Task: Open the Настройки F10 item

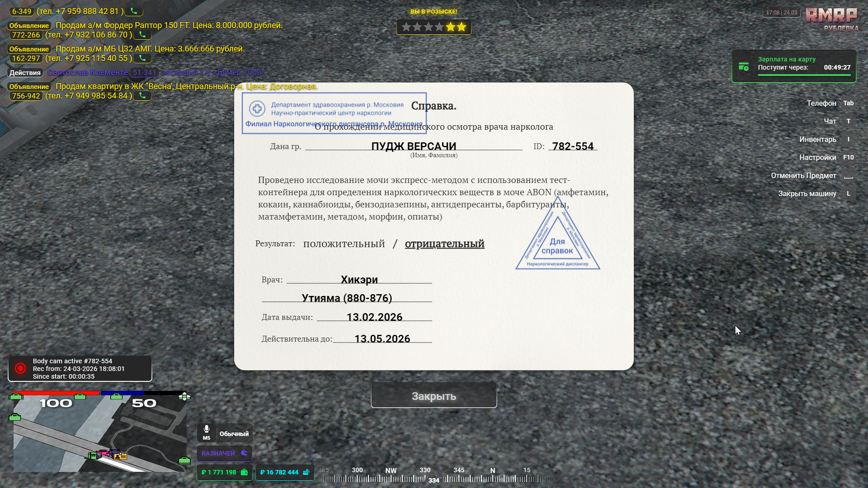Action: tap(817, 157)
